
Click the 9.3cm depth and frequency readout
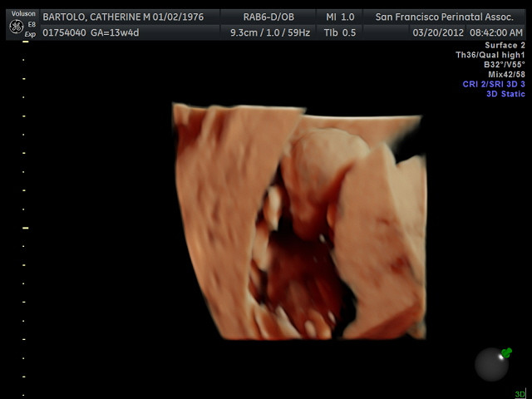point(264,32)
